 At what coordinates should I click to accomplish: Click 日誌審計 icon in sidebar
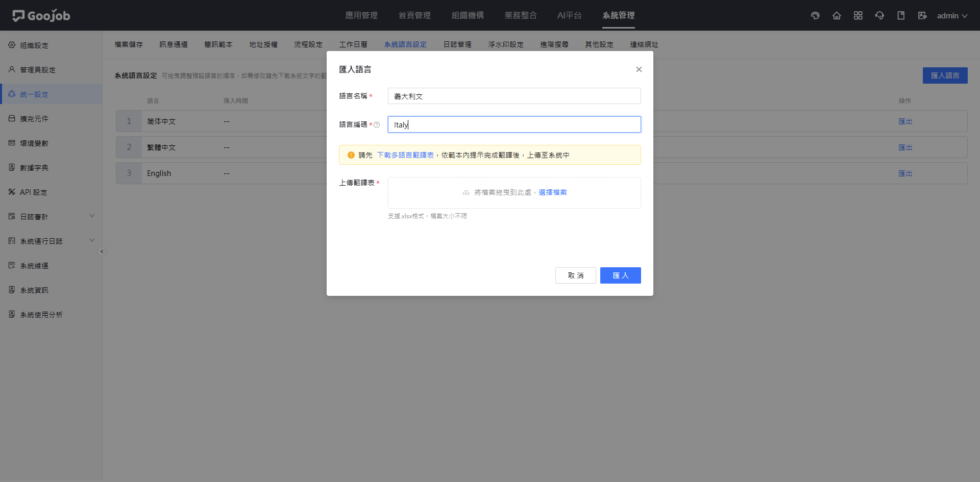pyautogui.click(x=12, y=216)
